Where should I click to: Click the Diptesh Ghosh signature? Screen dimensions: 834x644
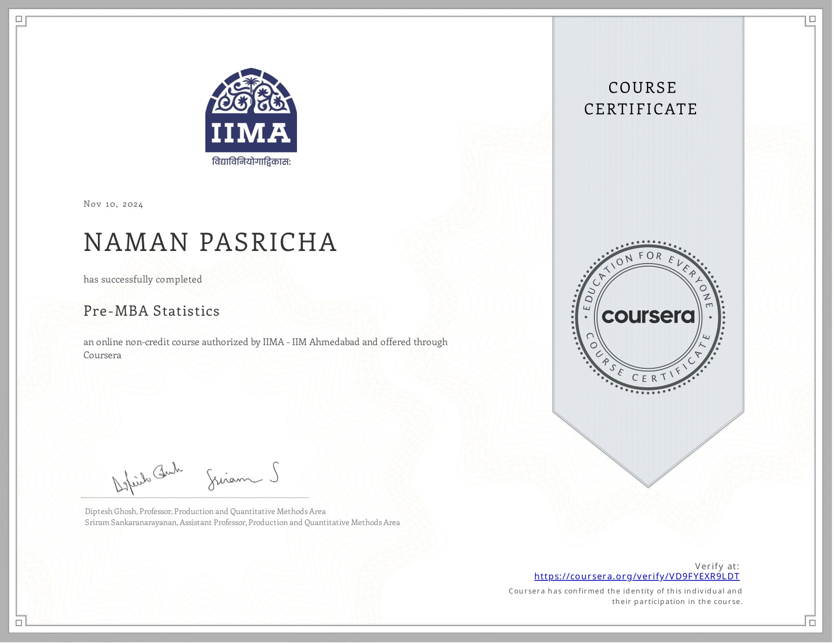click(x=147, y=477)
